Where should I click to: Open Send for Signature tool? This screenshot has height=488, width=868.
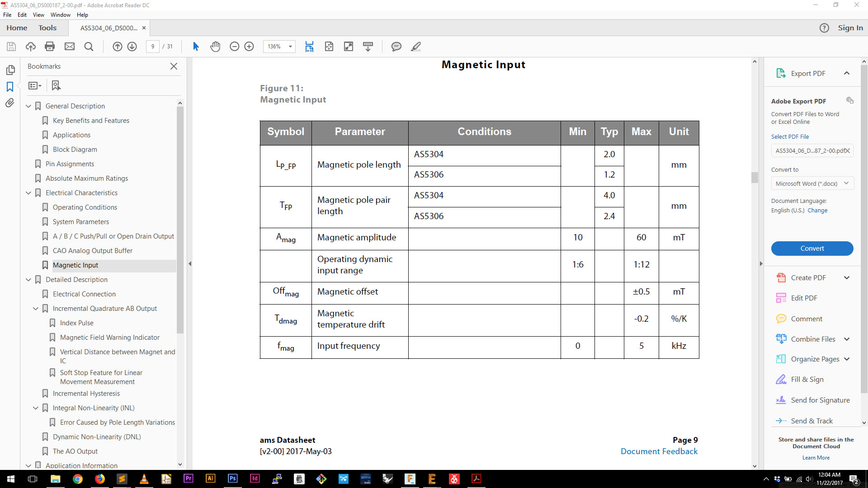[x=820, y=400]
